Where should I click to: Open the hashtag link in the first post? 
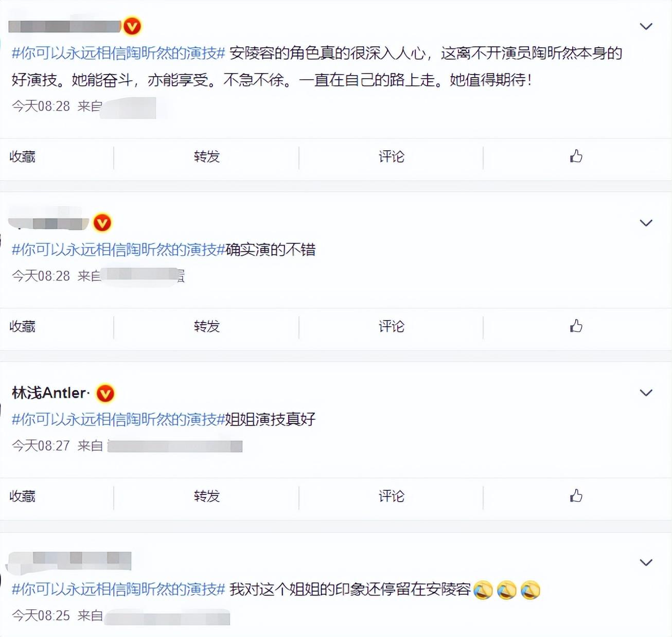[118, 53]
